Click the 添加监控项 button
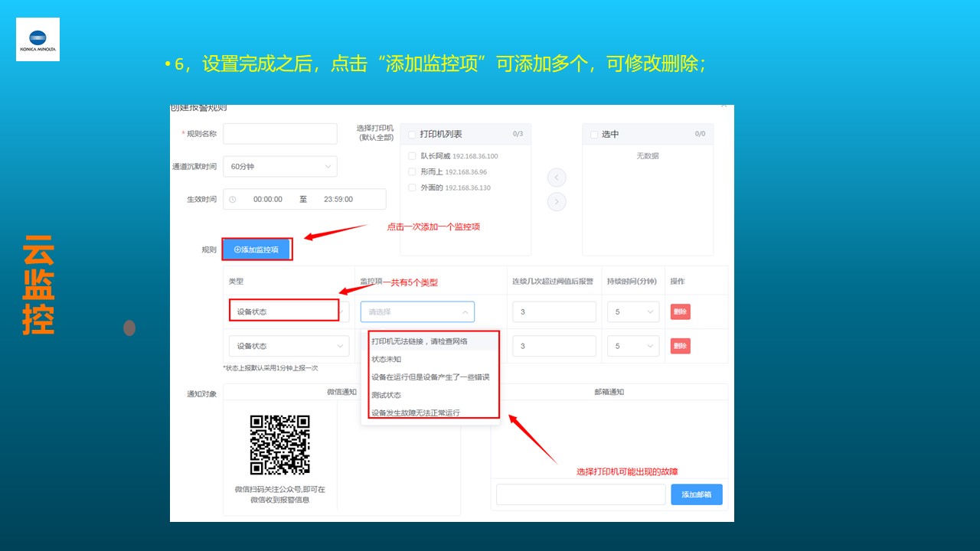This screenshot has height=551, width=980. point(257,249)
